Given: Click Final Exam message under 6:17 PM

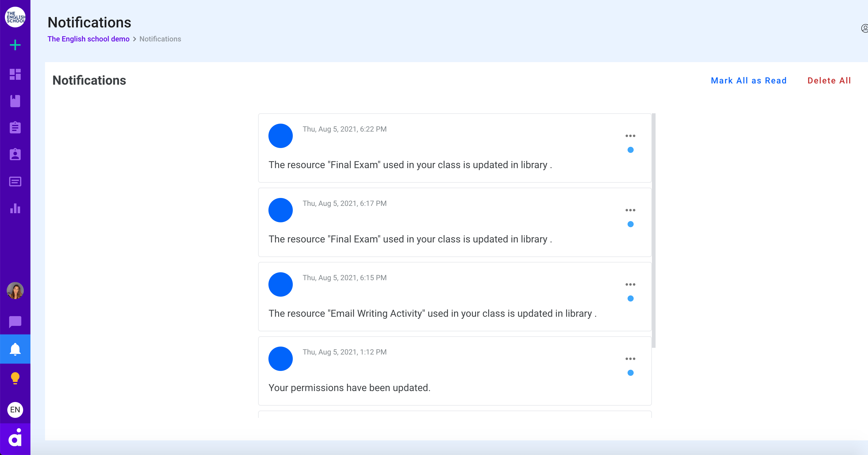Looking at the screenshot, I should [x=410, y=239].
